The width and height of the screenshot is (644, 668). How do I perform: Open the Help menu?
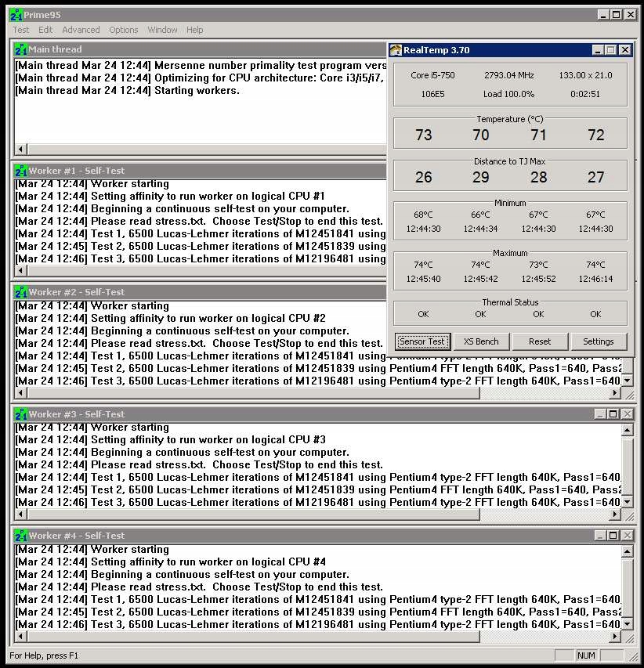coord(195,30)
